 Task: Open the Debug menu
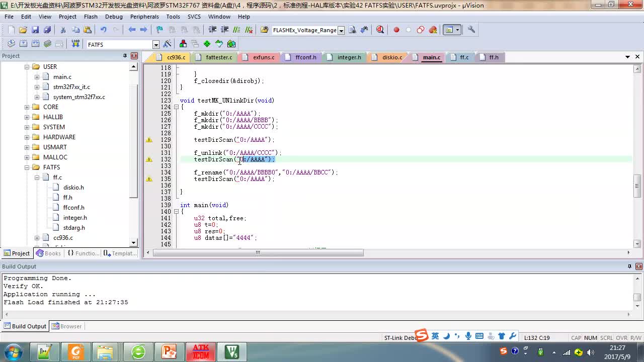pos(114,17)
